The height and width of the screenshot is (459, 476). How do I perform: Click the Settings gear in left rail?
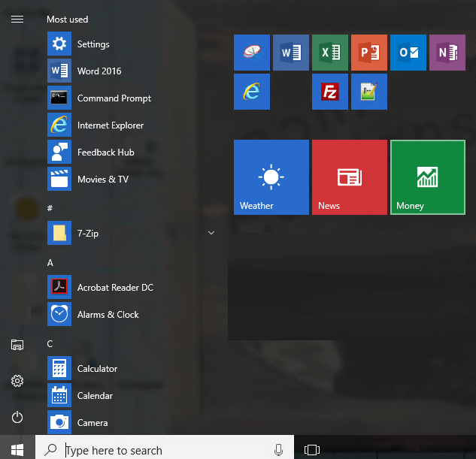17,381
